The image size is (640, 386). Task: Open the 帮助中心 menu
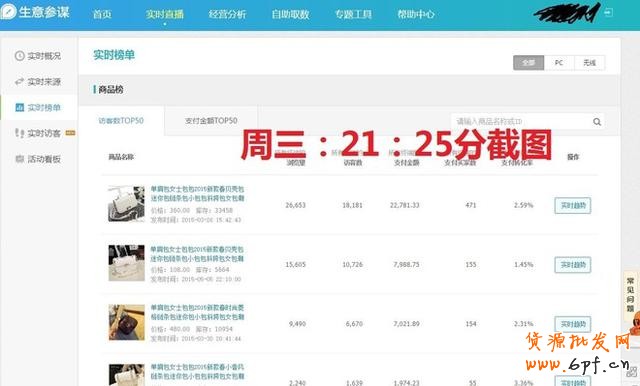pos(416,14)
